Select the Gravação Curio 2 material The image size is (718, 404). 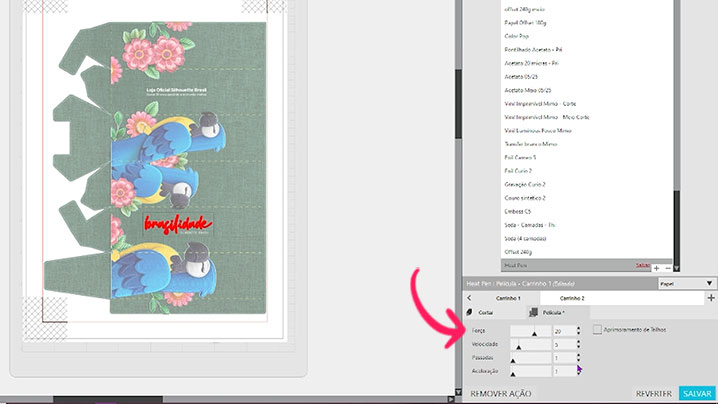click(x=525, y=185)
